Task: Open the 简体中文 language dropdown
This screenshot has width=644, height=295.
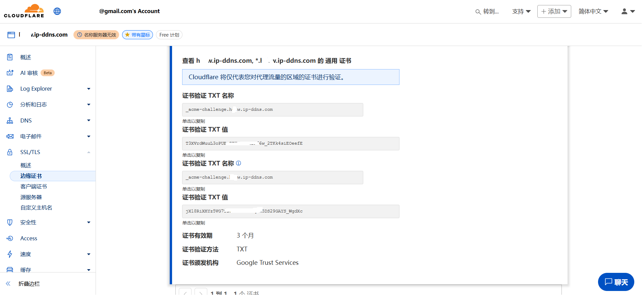Action: click(593, 11)
